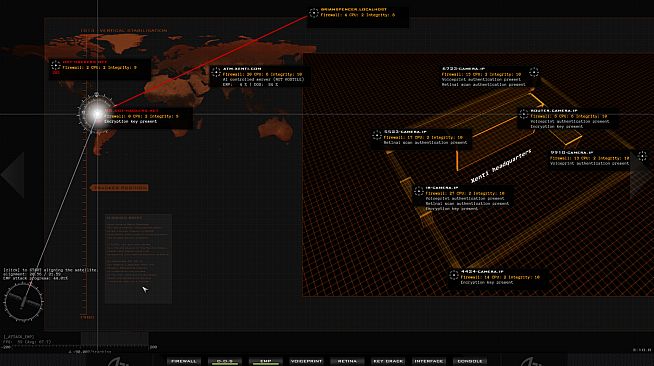Select the localhost server target icon

tap(314, 13)
